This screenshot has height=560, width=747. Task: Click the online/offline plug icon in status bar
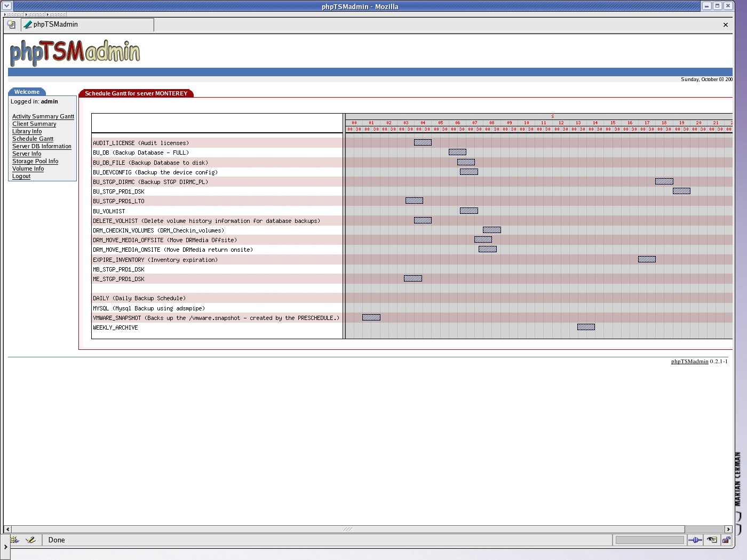695,540
